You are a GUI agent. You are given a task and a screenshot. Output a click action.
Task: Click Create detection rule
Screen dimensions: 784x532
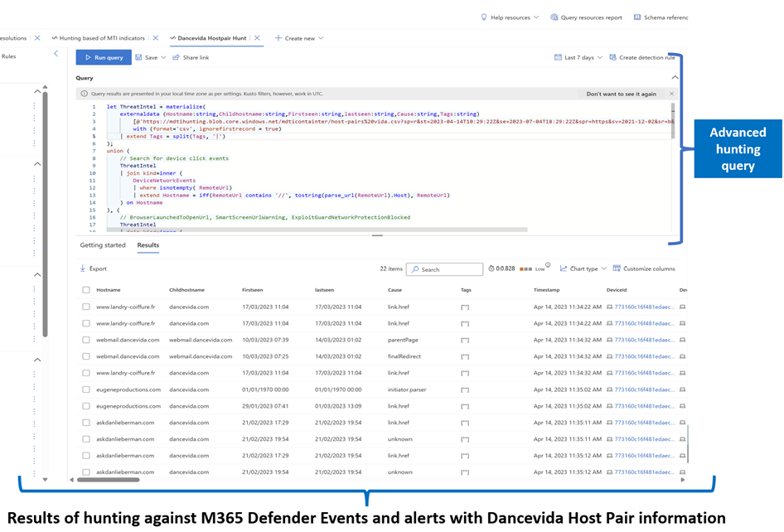642,57
